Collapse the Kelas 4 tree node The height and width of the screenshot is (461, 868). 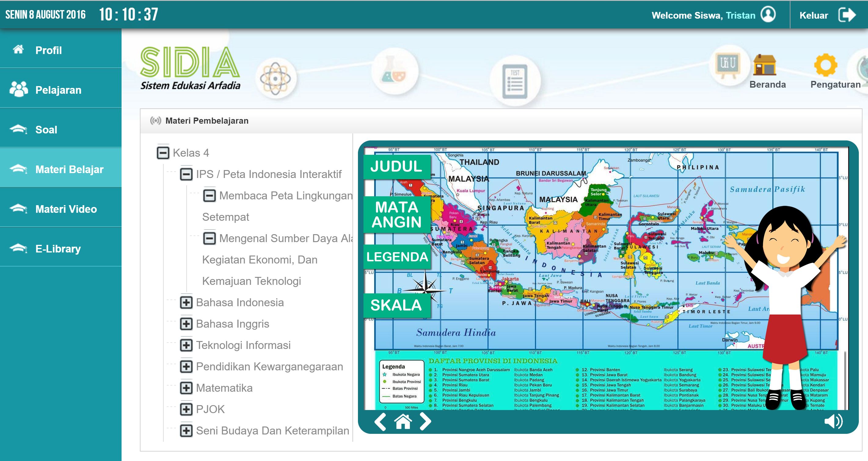163,153
